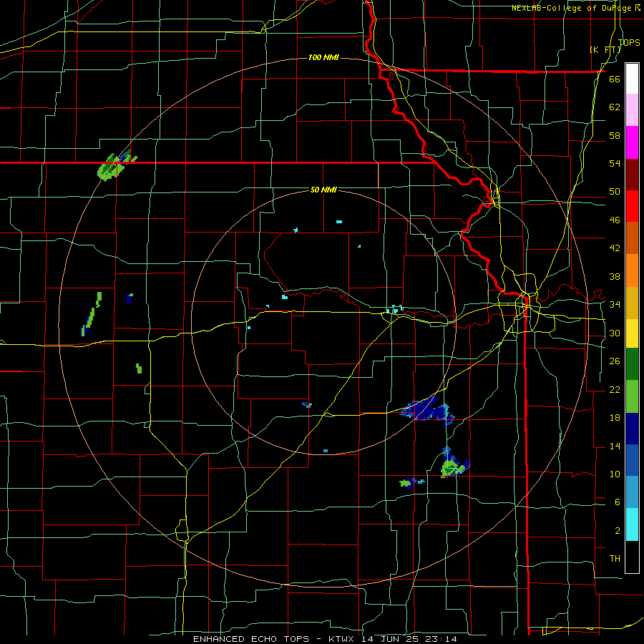644x644 pixels.
Task: Pick the light pink legend swatch
Action: click(x=632, y=110)
